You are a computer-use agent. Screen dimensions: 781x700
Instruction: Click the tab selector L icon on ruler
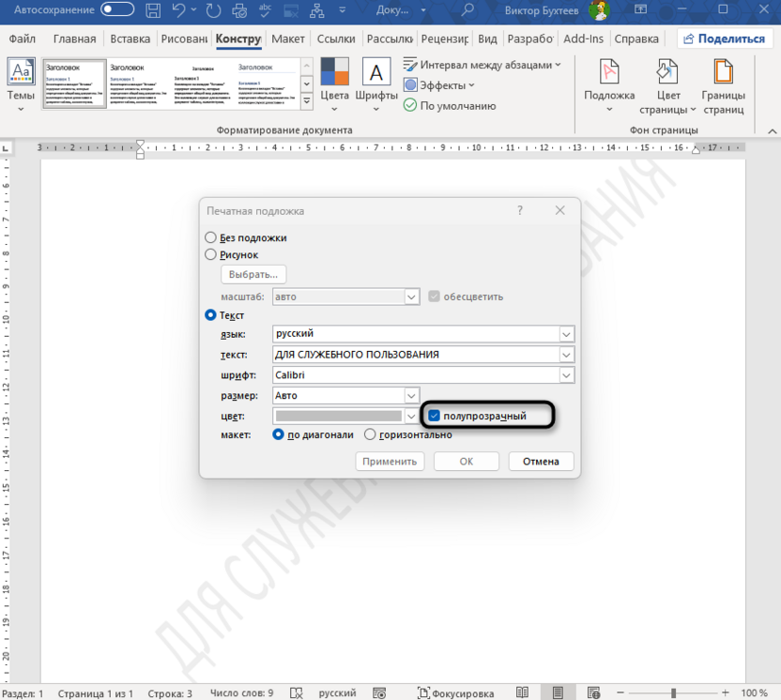pyautogui.click(x=6, y=148)
